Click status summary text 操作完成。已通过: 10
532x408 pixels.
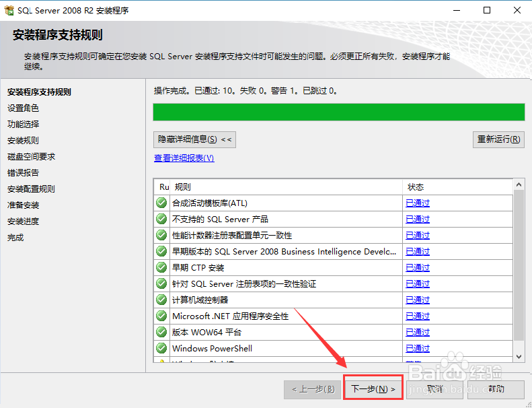tap(194, 91)
